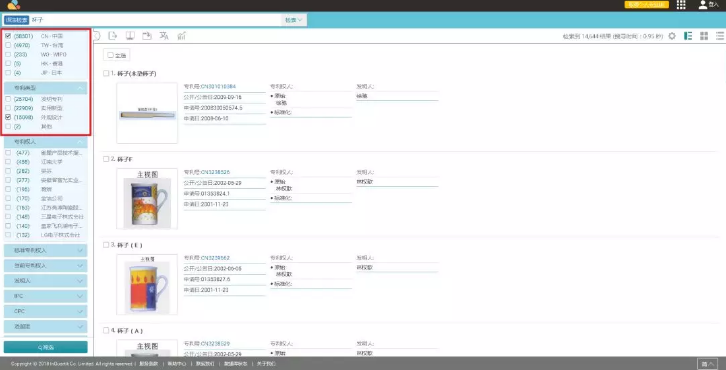Click the teal filter button below sidebar

(45, 347)
